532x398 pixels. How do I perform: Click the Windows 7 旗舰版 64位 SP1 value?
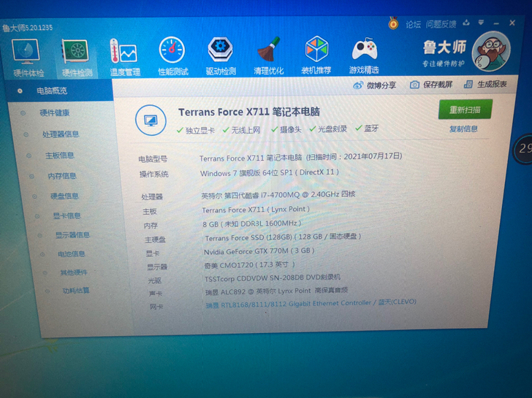point(270,172)
